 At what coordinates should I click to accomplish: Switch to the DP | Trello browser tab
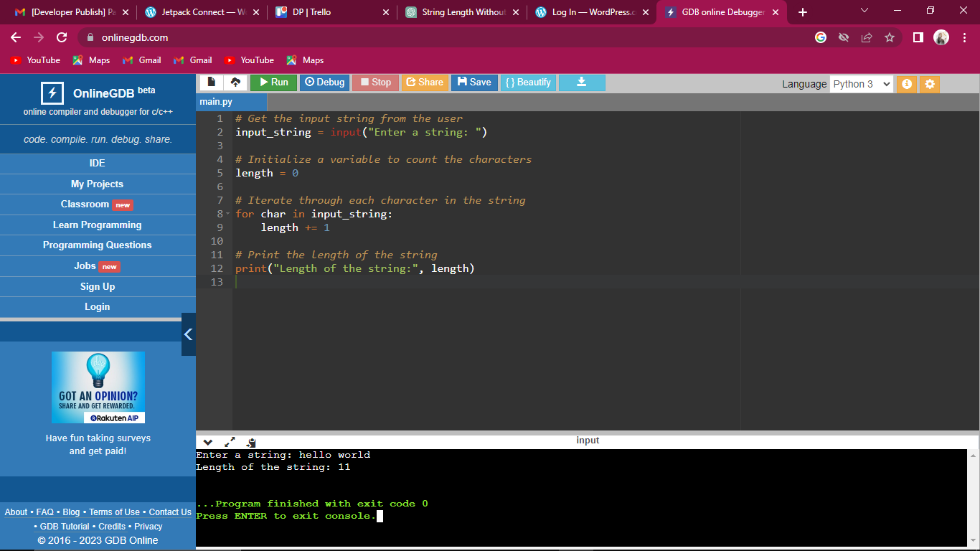[x=330, y=12]
